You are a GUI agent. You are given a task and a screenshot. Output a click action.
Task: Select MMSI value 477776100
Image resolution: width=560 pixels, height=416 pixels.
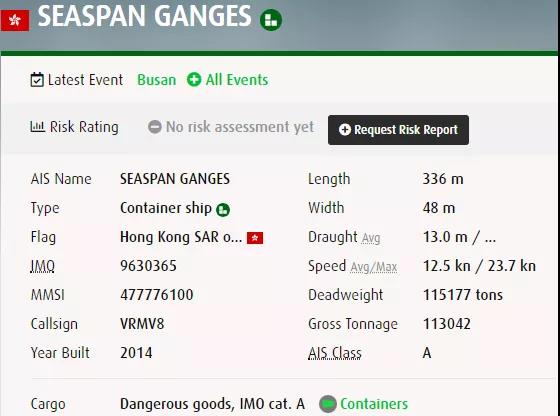[157, 295]
